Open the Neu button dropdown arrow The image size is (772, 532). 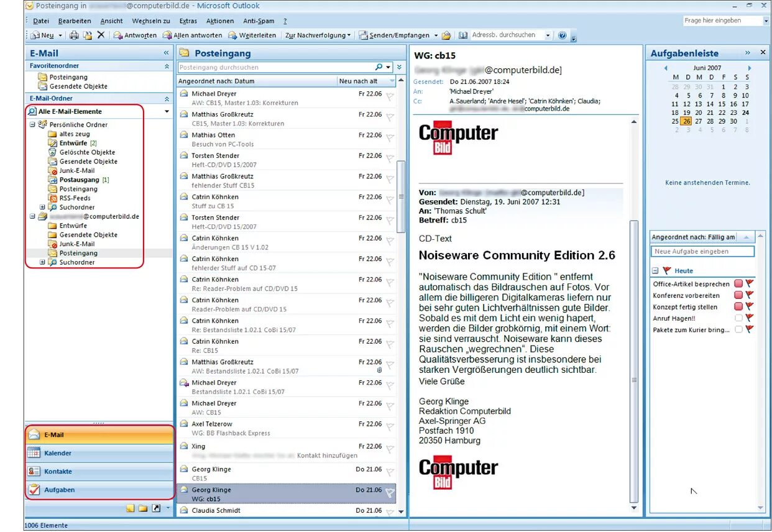tap(60, 36)
